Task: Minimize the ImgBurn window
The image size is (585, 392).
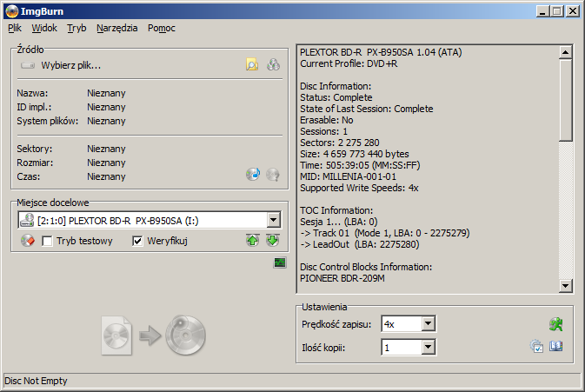Action: point(542,11)
